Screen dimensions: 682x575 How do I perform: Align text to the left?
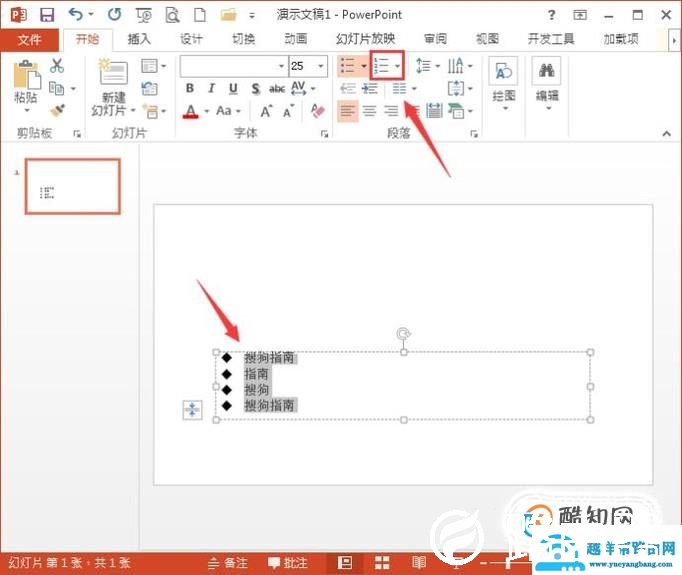point(348,111)
